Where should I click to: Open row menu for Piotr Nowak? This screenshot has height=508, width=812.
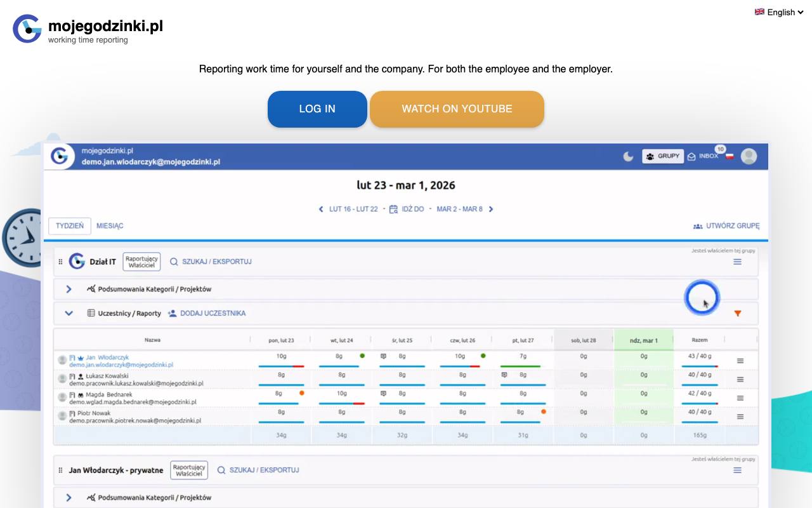[x=740, y=417]
